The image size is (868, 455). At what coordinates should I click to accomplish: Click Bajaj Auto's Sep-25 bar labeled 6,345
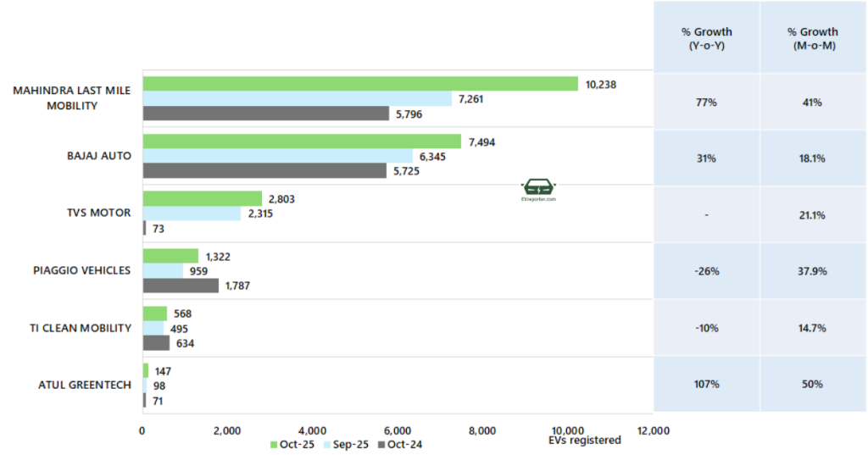(x=277, y=157)
